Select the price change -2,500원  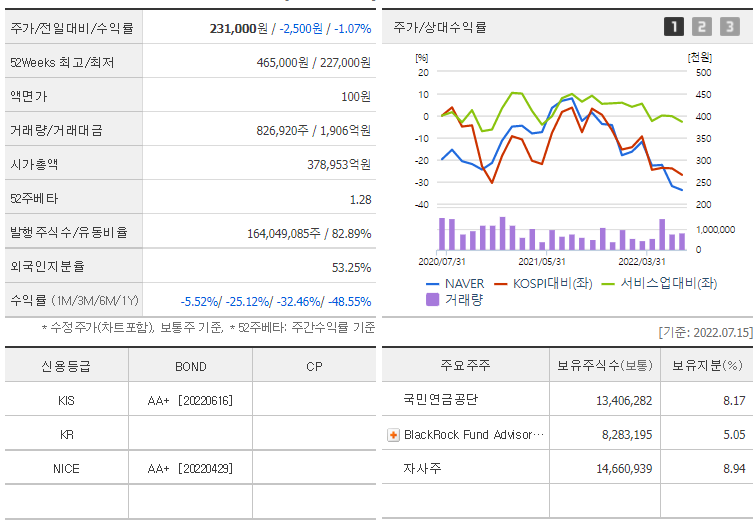click(301, 29)
